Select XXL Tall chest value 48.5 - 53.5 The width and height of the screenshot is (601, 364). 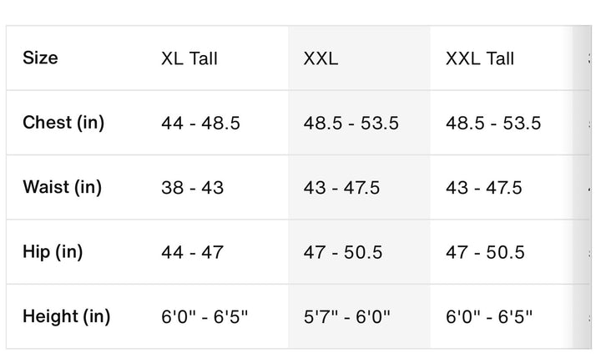point(493,124)
